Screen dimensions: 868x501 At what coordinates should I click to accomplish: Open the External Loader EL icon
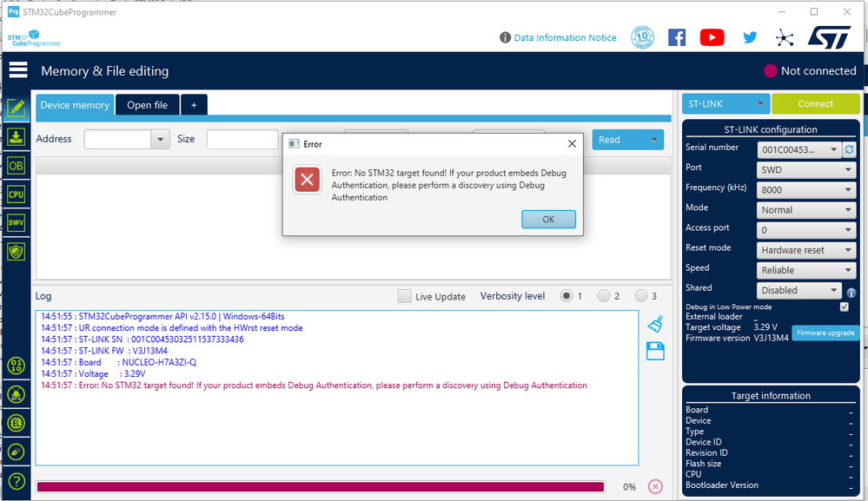16,423
